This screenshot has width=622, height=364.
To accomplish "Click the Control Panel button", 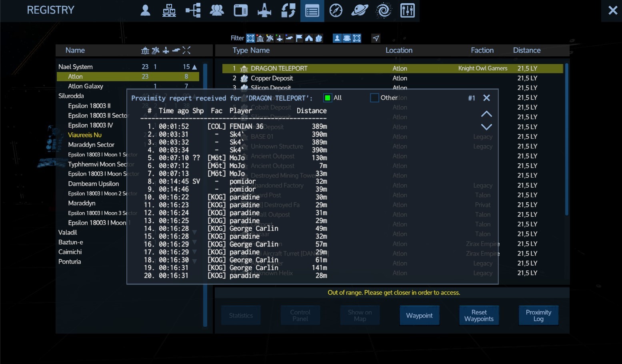I will pos(300,316).
